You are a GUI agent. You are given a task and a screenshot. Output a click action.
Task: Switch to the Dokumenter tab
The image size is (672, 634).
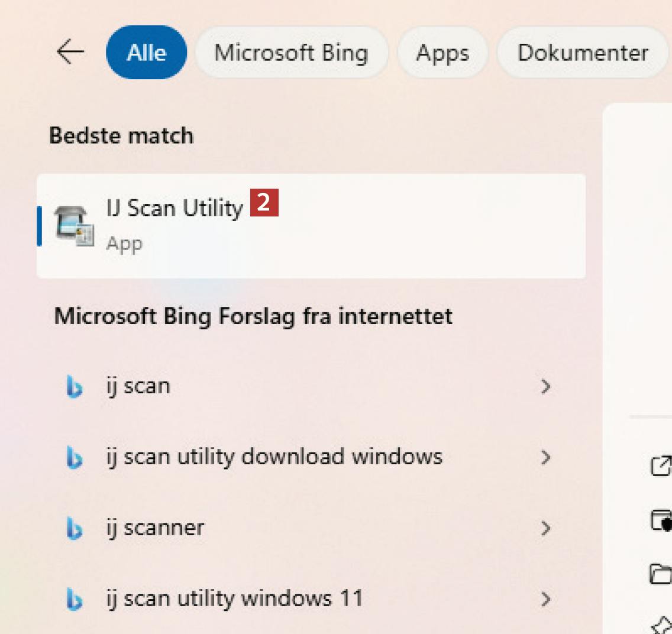tap(583, 53)
